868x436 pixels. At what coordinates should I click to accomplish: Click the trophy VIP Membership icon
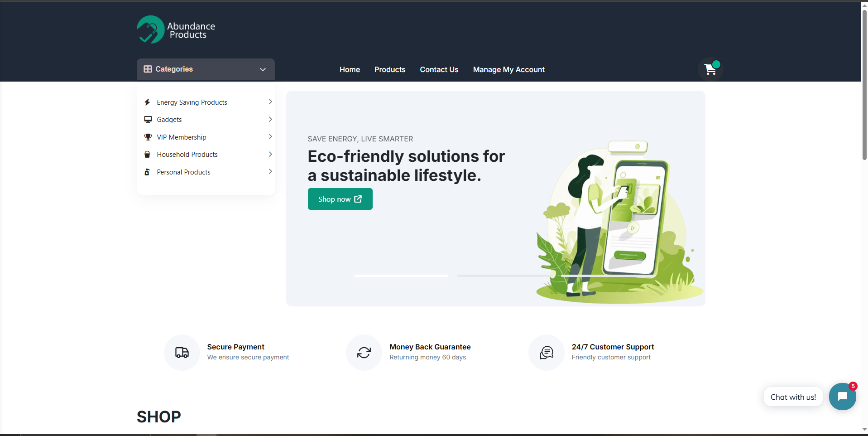(x=148, y=137)
